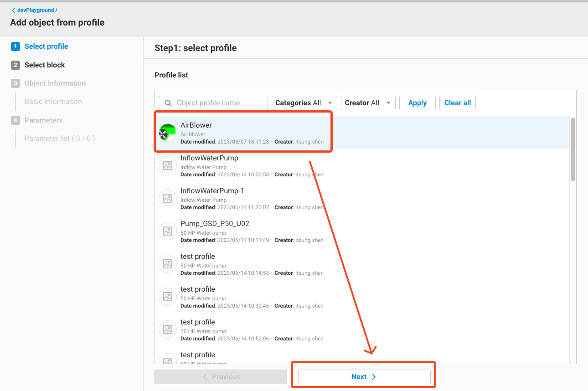
Task: Click the Pump_GSD_P50_U02 placeholder image icon
Action: pyautogui.click(x=167, y=231)
